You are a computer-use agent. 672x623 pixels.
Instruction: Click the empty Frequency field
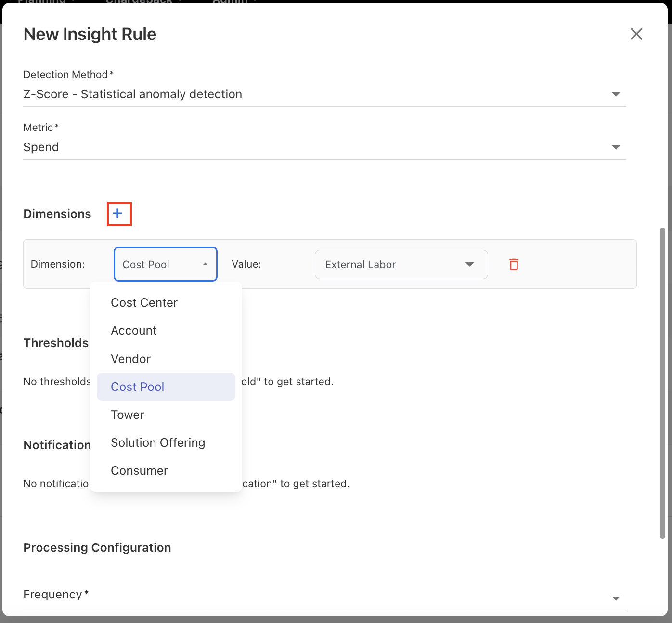coord(318,597)
